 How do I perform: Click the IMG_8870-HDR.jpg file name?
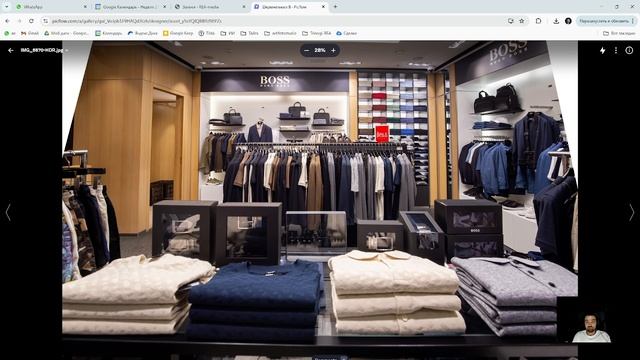click(x=42, y=50)
